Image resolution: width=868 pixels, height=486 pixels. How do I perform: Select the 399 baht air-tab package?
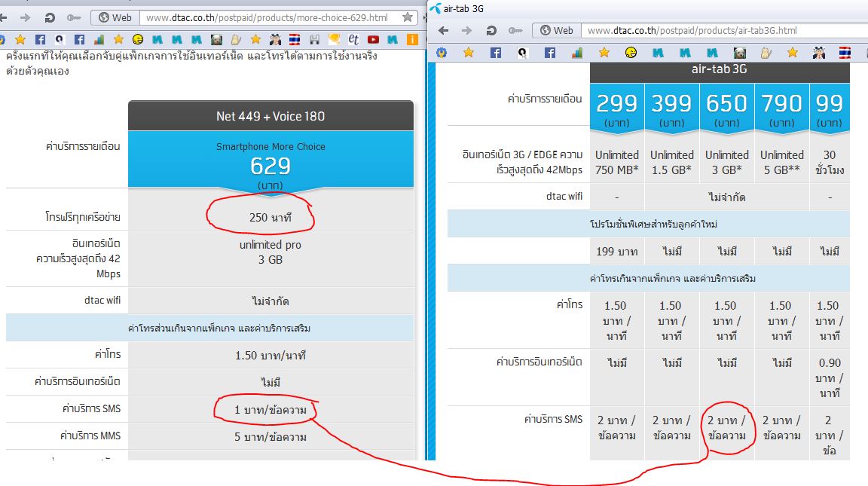pos(671,109)
